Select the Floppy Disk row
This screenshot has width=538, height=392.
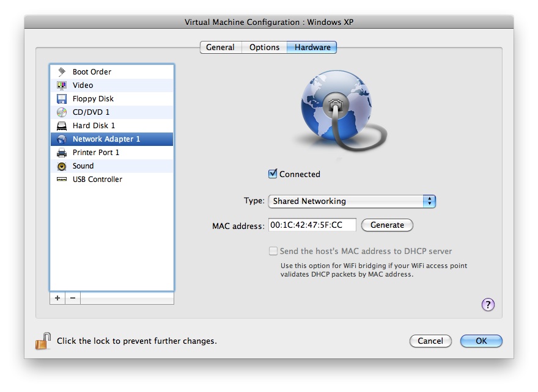click(x=112, y=99)
